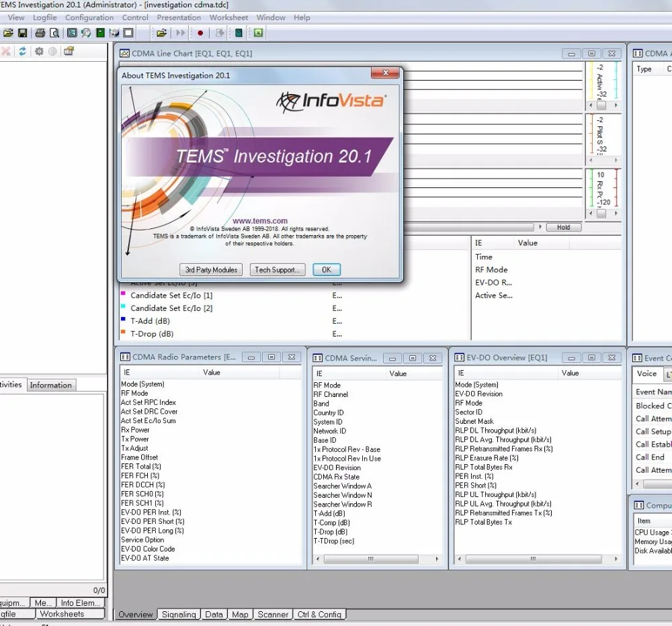672x626 pixels.
Task: Click the open logfile folder icon
Action: (161, 33)
